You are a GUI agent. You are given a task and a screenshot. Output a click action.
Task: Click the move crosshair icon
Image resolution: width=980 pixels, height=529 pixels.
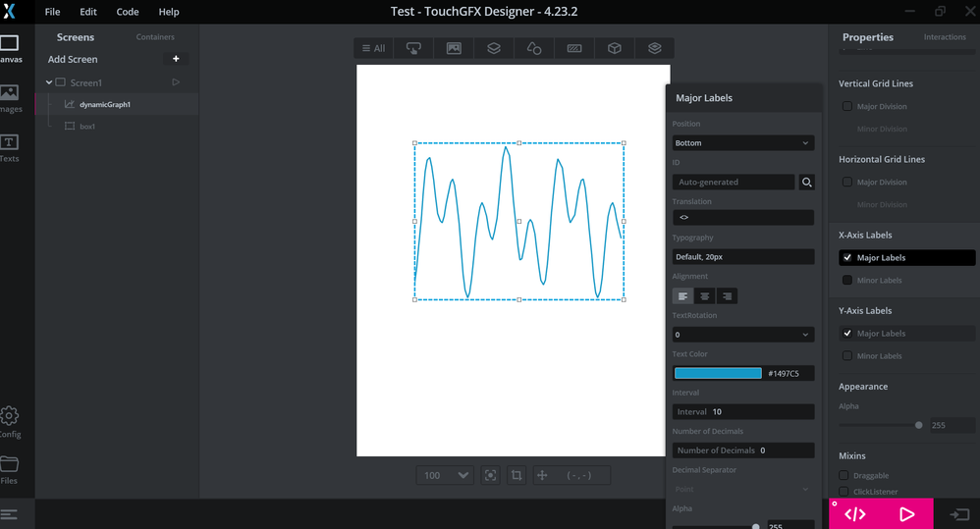tap(542, 475)
